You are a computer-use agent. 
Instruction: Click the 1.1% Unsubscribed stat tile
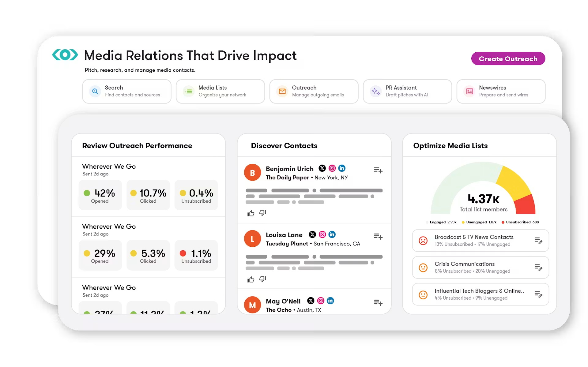pos(196,255)
